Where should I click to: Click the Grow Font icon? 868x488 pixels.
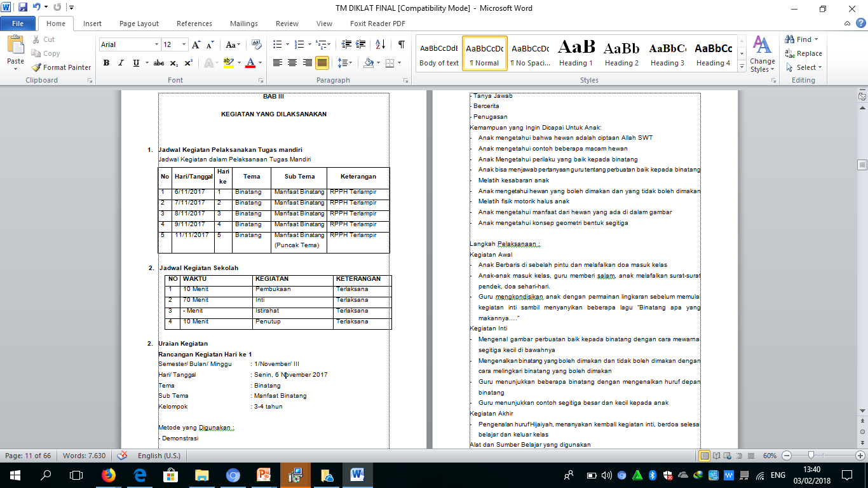click(x=196, y=44)
